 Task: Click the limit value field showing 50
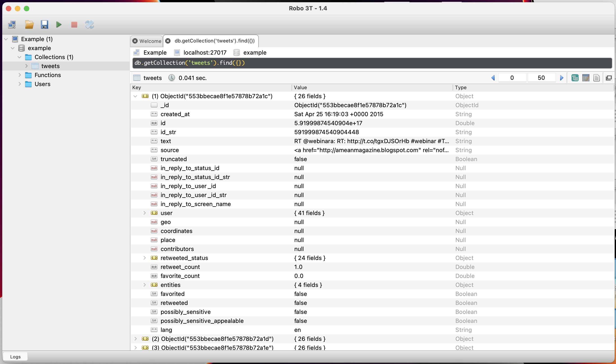(541, 78)
